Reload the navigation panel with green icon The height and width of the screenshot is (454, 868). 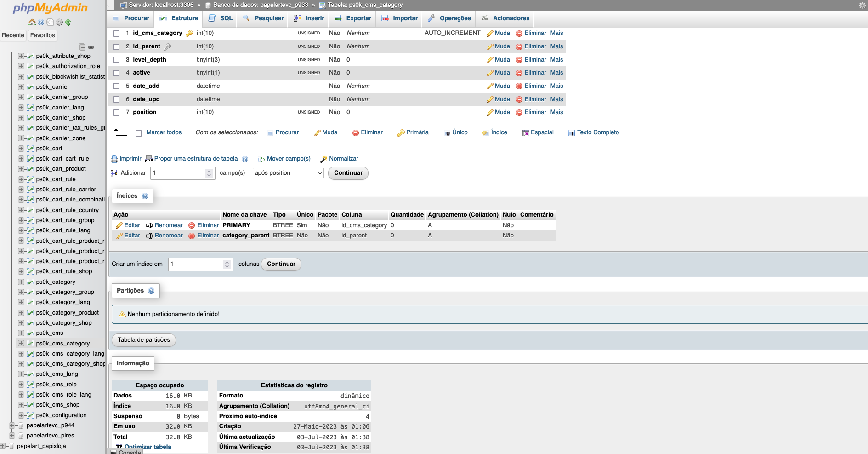pyautogui.click(x=68, y=22)
